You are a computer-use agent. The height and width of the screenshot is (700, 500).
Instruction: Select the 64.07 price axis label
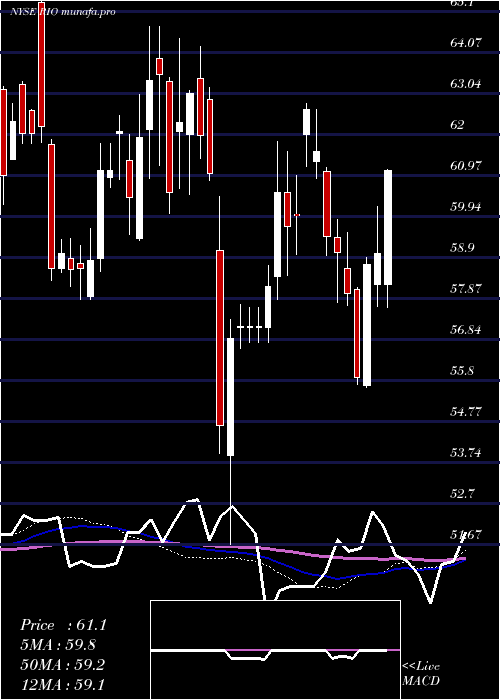click(x=466, y=43)
